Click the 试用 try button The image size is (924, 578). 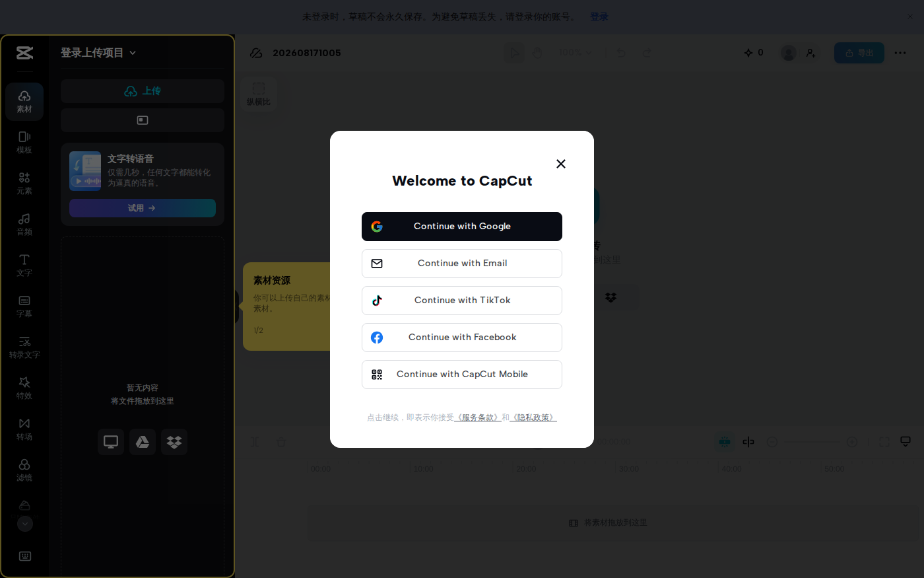[143, 208]
